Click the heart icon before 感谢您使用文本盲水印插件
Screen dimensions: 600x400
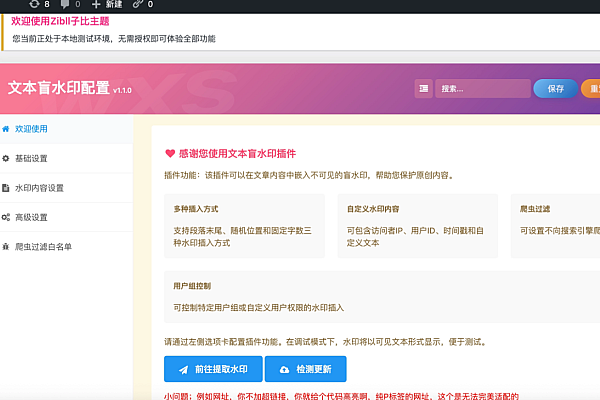point(170,153)
